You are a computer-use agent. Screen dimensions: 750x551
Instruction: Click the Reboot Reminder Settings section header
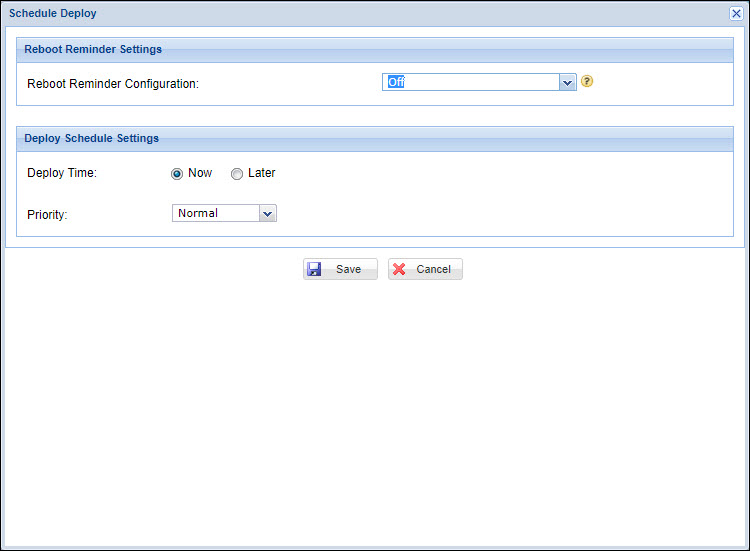[x=93, y=49]
